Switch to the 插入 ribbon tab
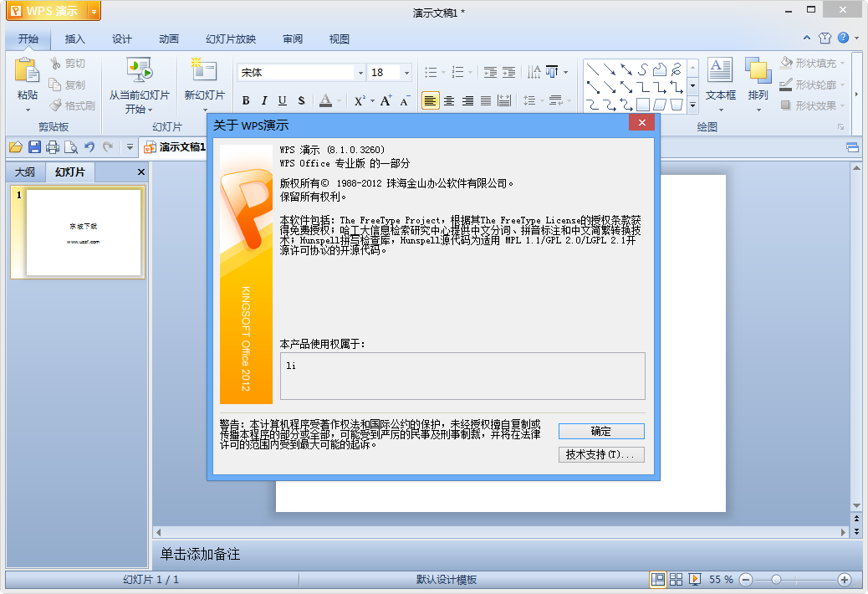 click(x=74, y=38)
